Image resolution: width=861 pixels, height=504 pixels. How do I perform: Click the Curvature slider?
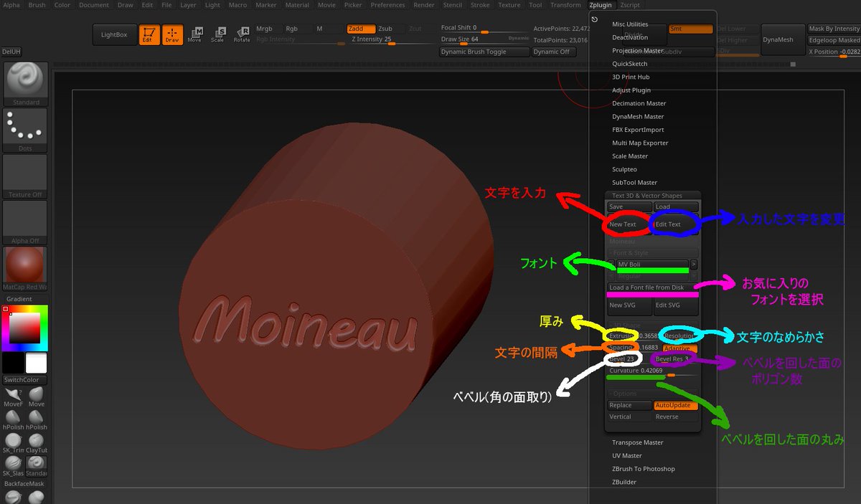point(652,371)
